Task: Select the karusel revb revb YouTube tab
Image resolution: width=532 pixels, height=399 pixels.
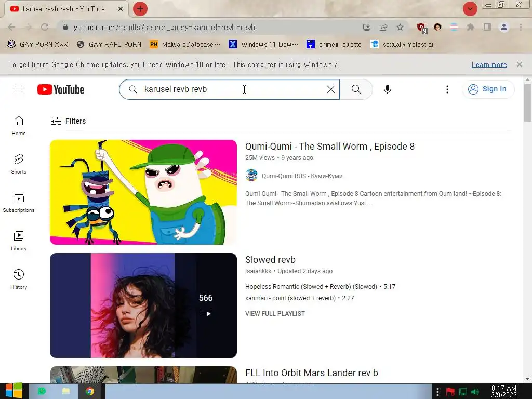Action: [64, 9]
